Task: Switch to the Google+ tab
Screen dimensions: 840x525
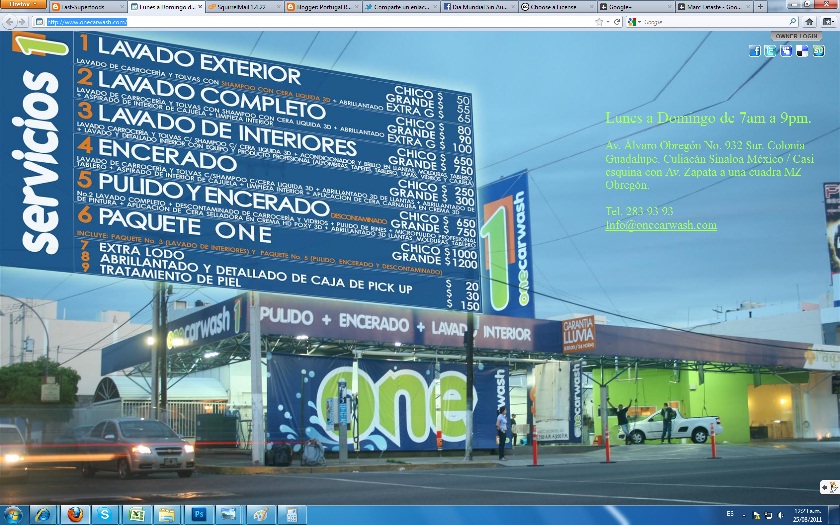Action: tap(635, 6)
